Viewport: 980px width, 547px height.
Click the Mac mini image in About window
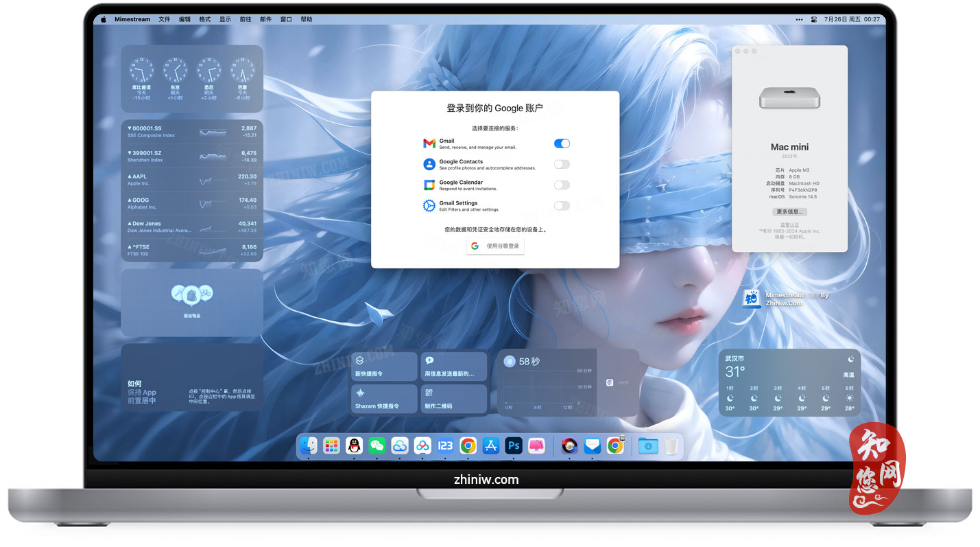coord(790,98)
